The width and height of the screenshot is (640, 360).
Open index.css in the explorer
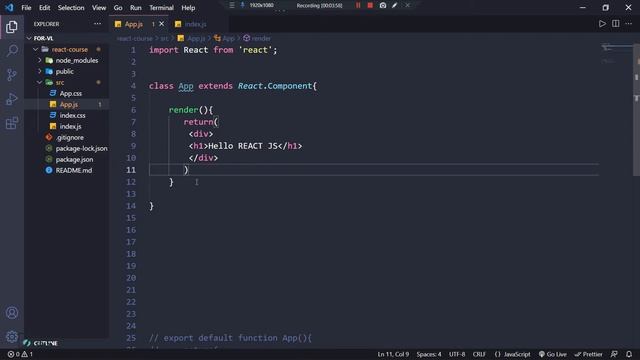pos(67,116)
